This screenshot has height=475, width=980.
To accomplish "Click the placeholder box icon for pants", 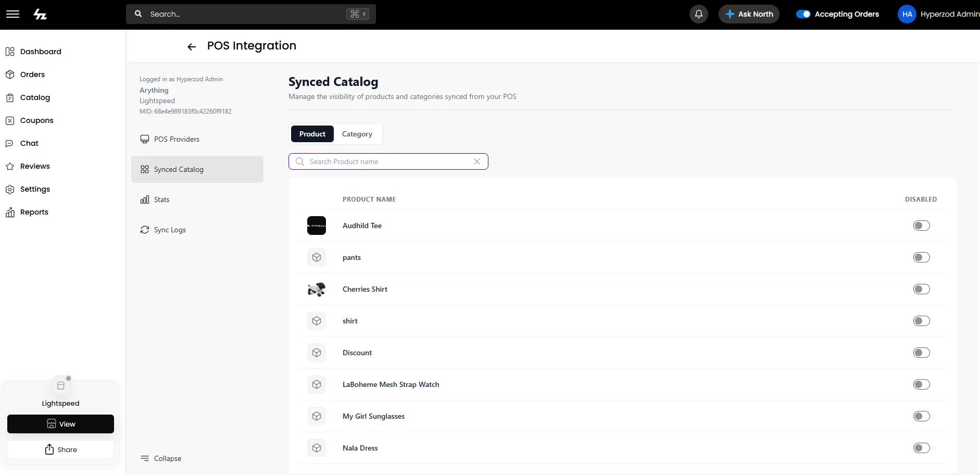I will (317, 257).
